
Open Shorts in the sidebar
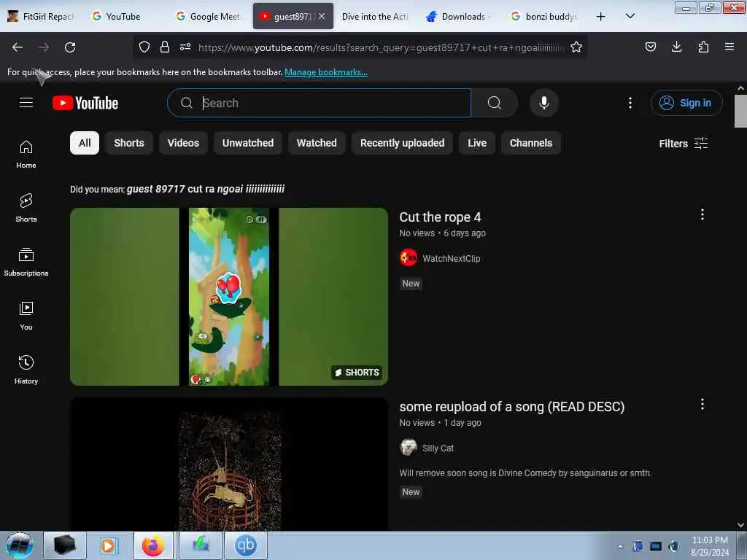(26, 208)
